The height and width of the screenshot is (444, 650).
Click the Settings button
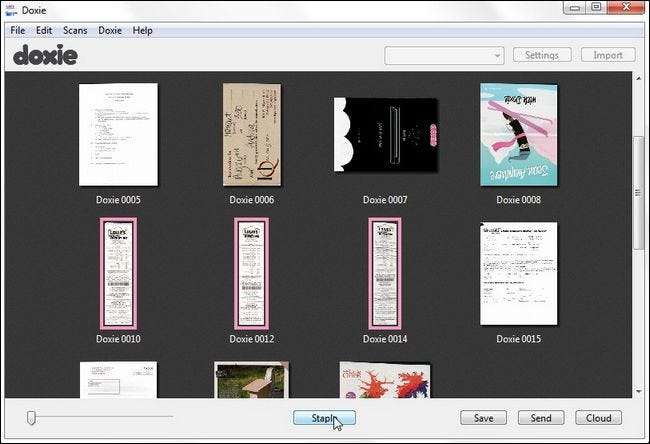[542, 56]
